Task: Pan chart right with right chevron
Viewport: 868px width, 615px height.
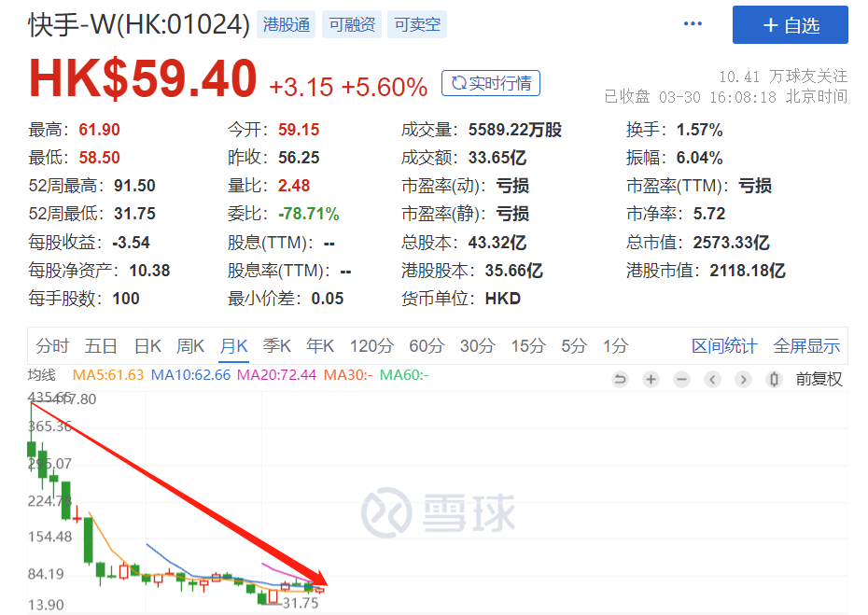Action: [744, 379]
